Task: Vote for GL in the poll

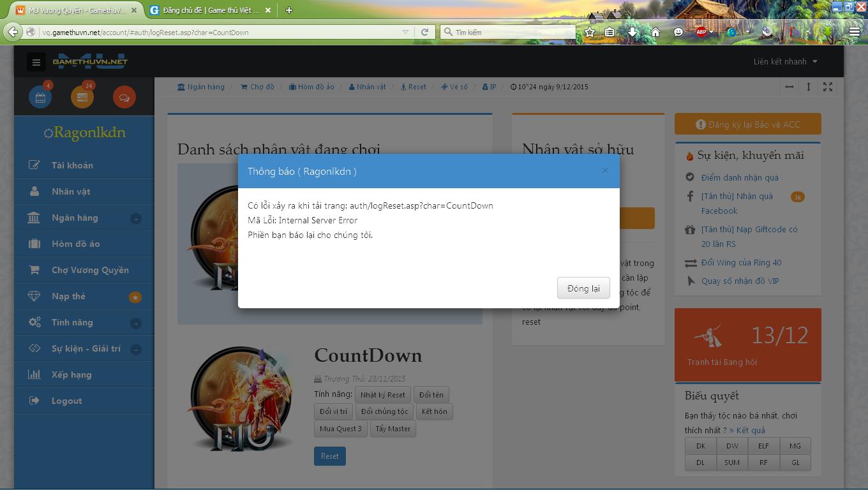Action: [795, 463]
